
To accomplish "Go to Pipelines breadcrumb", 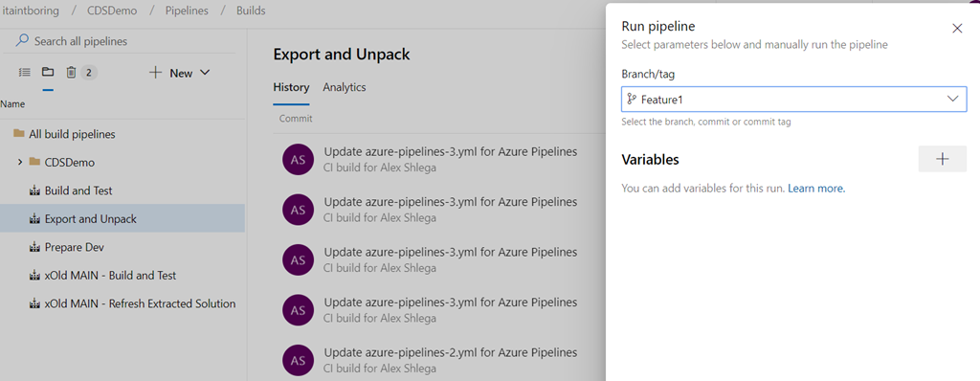I will click(187, 11).
